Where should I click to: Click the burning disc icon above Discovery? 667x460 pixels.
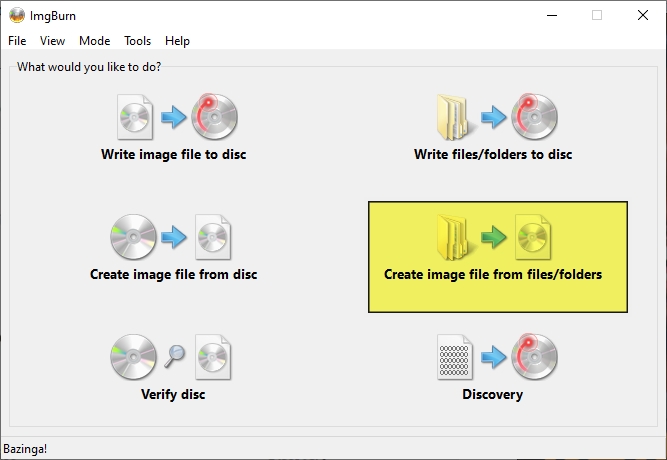pyautogui.click(x=534, y=357)
